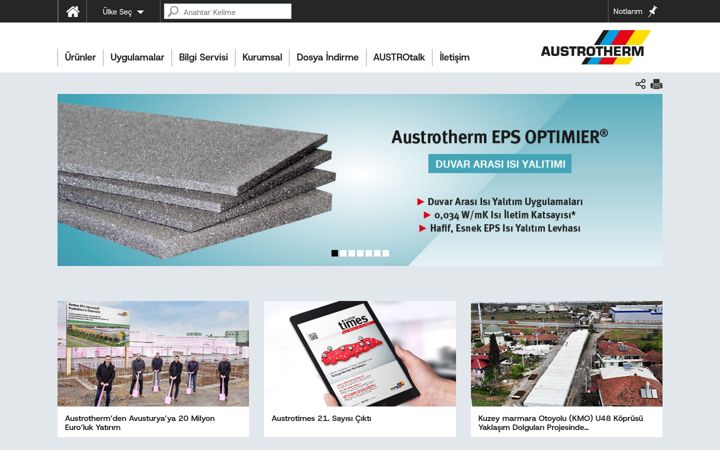Select the sixth carousel slide dot
720x450 pixels.
[x=377, y=253]
